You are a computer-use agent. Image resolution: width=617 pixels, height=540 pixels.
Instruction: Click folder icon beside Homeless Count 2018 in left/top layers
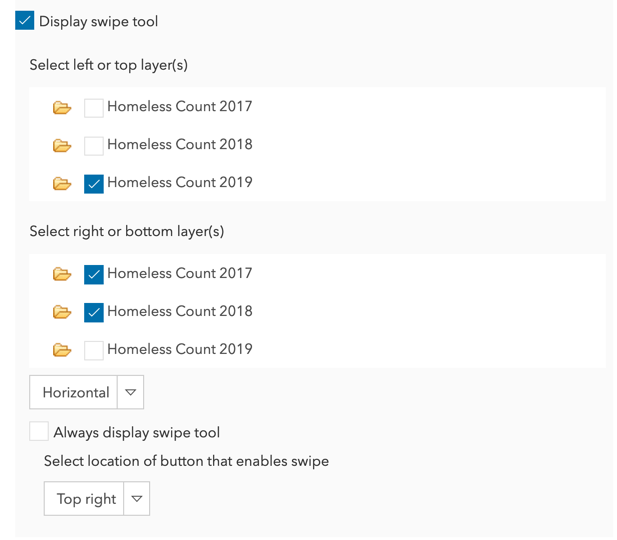pyautogui.click(x=62, y=146)
